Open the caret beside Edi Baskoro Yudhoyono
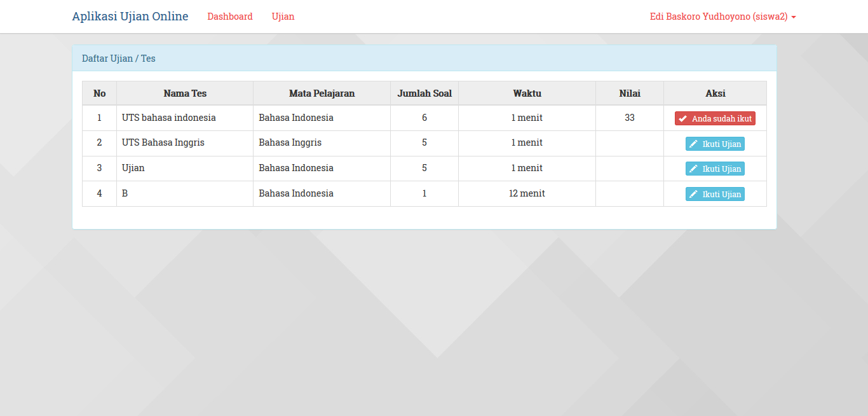Viewport: 868px width, 416px height. (x=795, y=17)
